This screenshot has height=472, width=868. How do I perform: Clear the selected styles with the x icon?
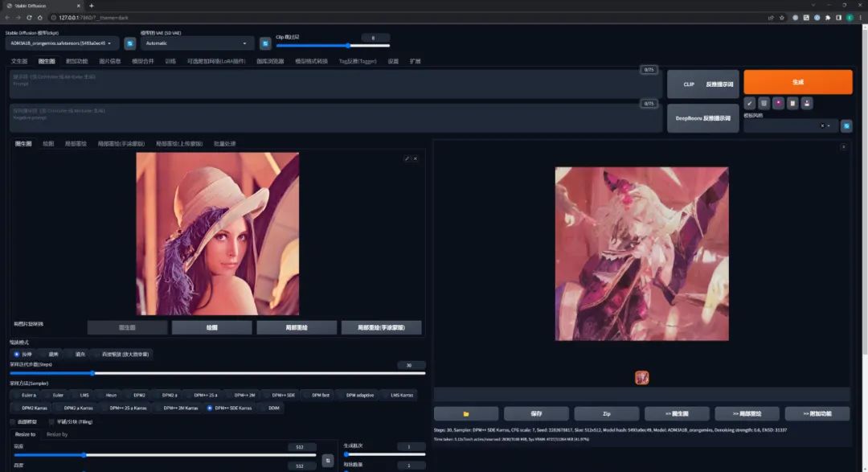pos(822,125)
